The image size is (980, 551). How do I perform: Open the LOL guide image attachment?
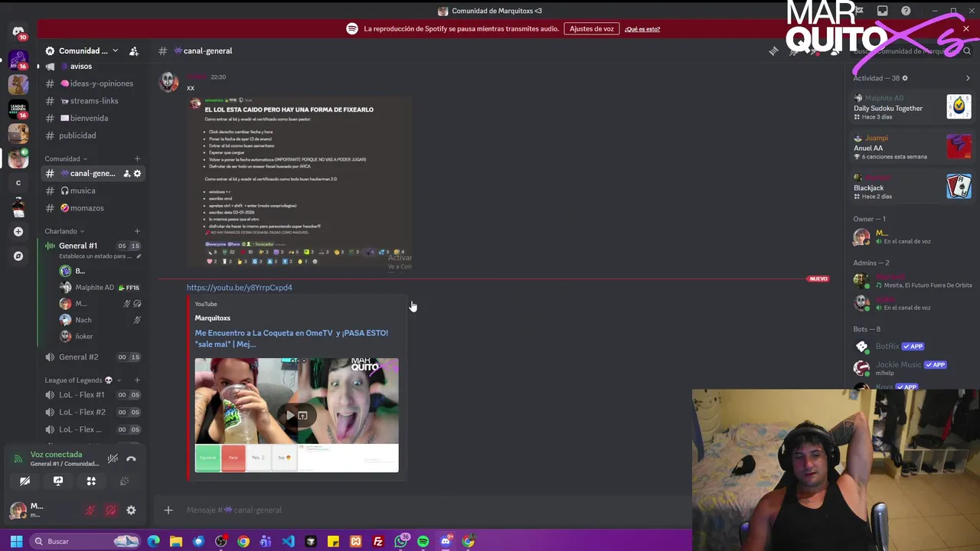pos(299,182)
